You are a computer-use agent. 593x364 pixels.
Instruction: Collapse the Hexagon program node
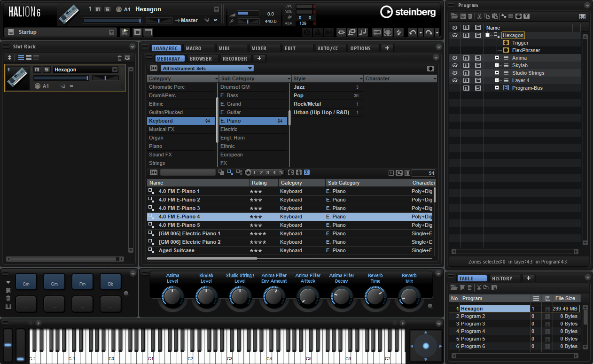(x=488, y=35)
